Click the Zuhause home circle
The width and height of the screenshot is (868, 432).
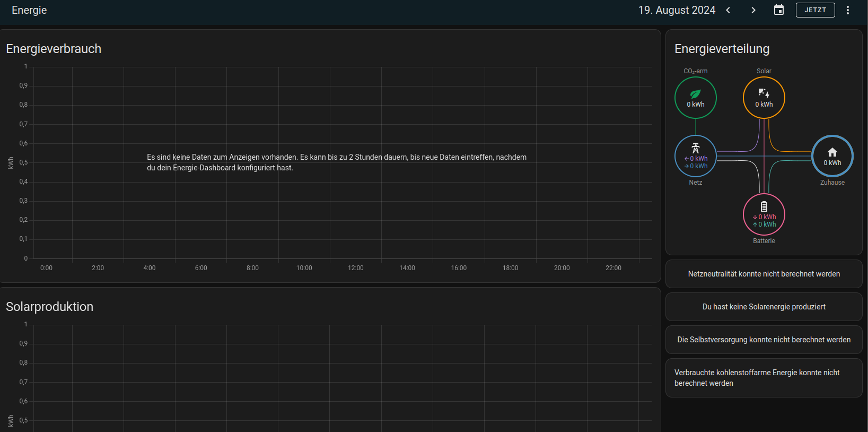click(832, 156)
